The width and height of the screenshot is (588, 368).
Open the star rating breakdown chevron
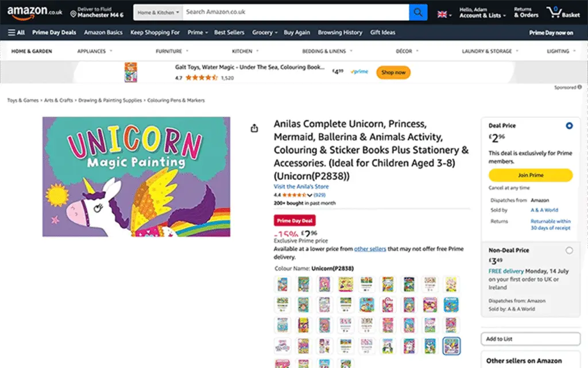310,195
